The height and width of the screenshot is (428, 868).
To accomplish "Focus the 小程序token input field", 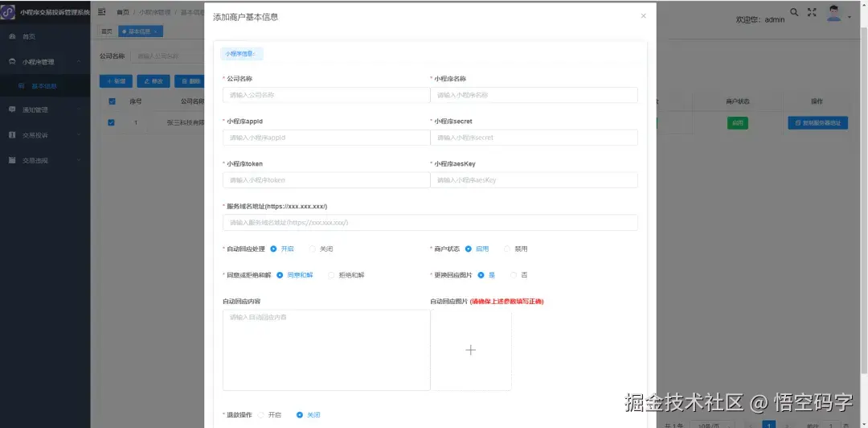I will click(x=326, y=180).
